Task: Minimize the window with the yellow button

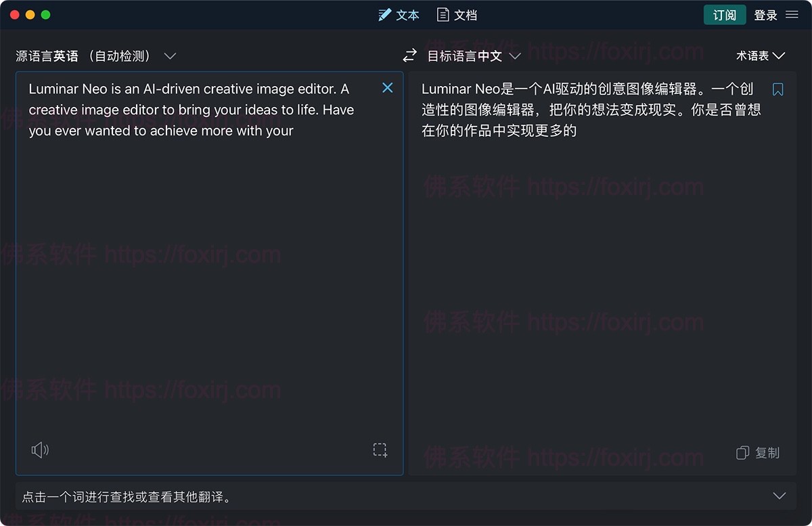Action: pos(30,15)
